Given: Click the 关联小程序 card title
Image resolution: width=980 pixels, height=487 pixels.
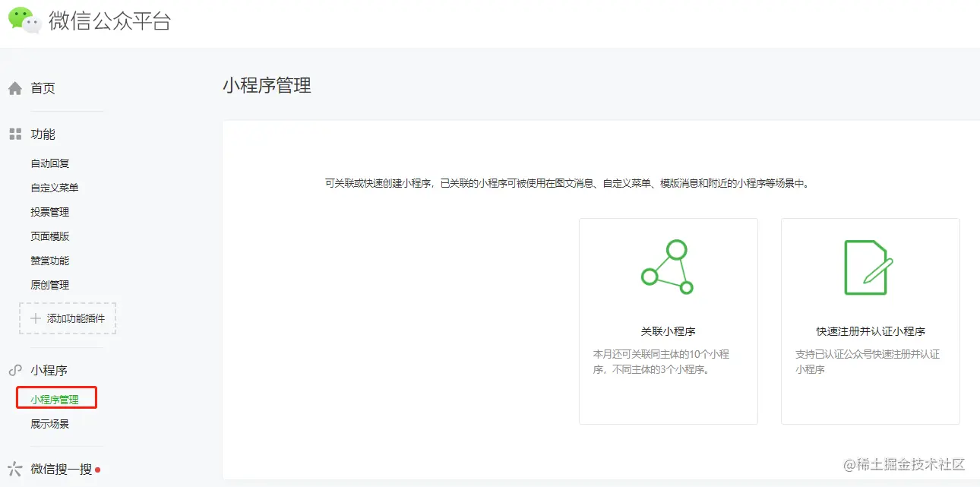Looking at the screenshot, I should pyautogui.click(x=669, y=331).
